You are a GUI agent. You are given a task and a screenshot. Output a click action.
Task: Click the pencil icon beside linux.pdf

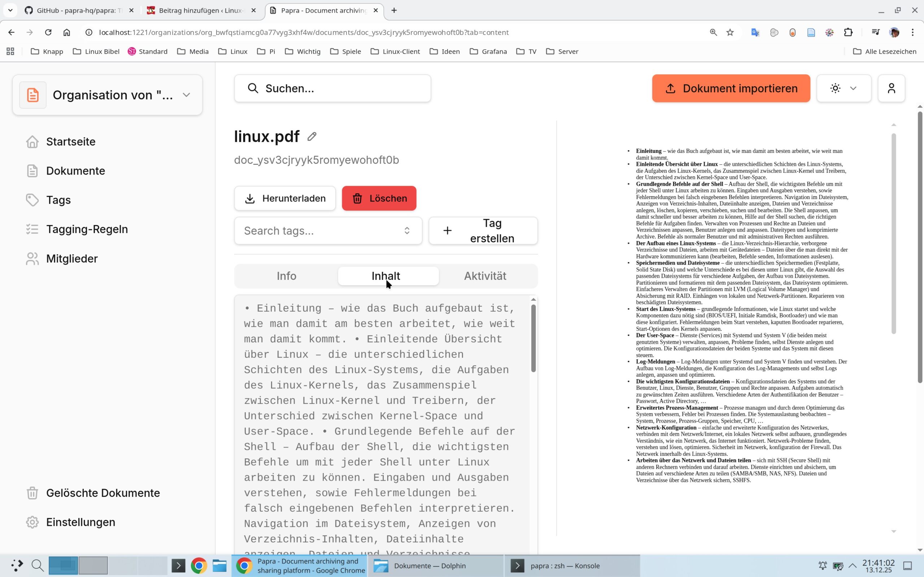click(311, 137)
